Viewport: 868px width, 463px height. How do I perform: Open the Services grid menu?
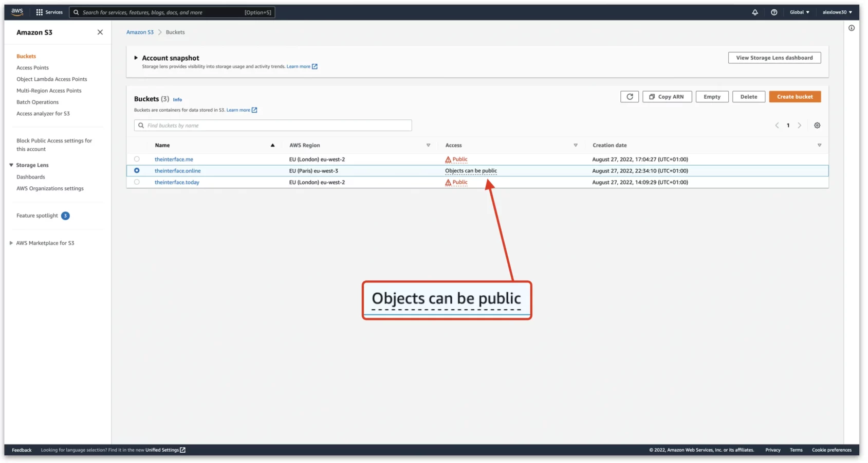[x=49, y=12]
